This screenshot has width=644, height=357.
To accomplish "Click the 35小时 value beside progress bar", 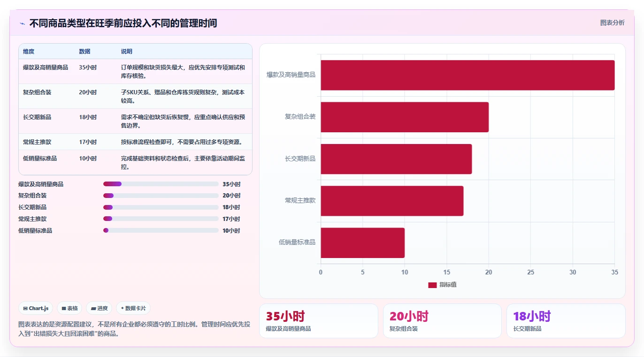I will click(231, 184).
